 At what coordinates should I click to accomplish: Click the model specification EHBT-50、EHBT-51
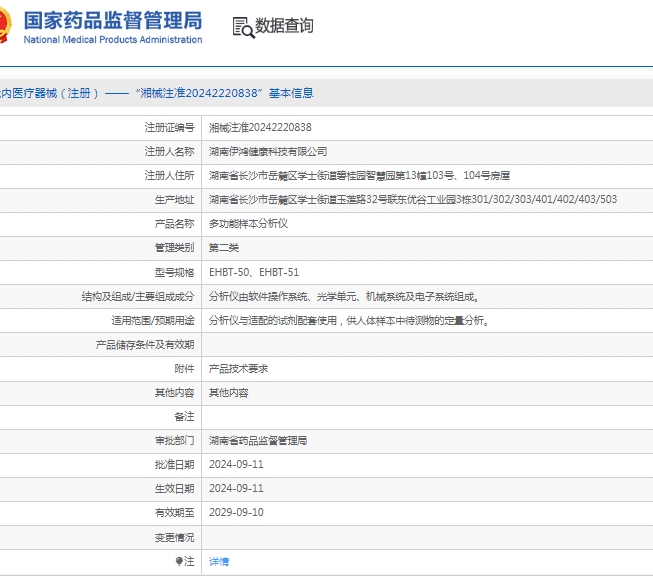click(x=253, y=272)
